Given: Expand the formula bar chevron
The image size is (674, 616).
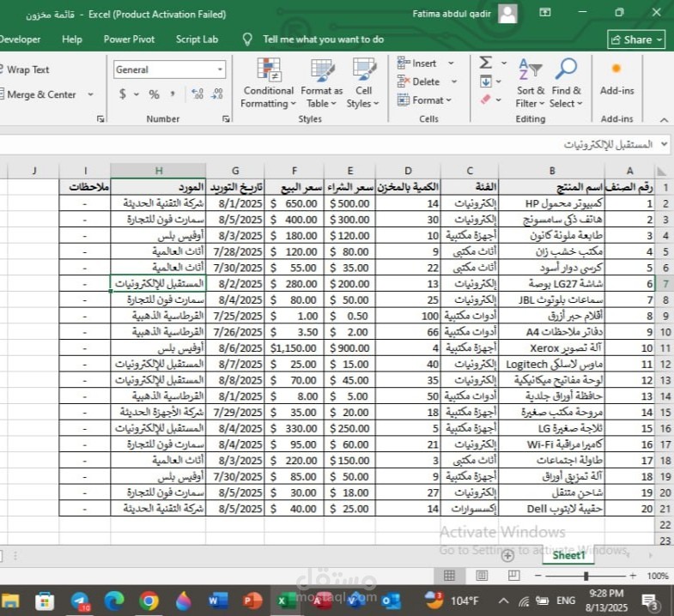Looking at the screenshot, I should (x=665, y=144).
